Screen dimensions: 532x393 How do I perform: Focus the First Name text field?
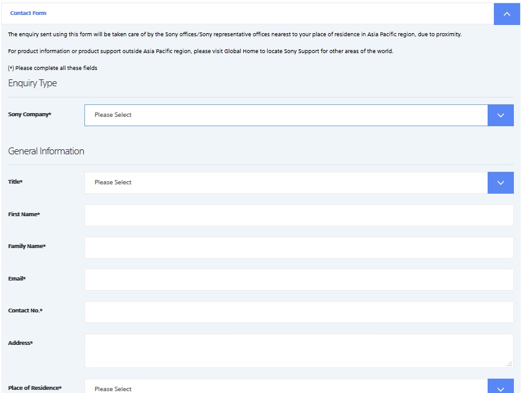298,215
